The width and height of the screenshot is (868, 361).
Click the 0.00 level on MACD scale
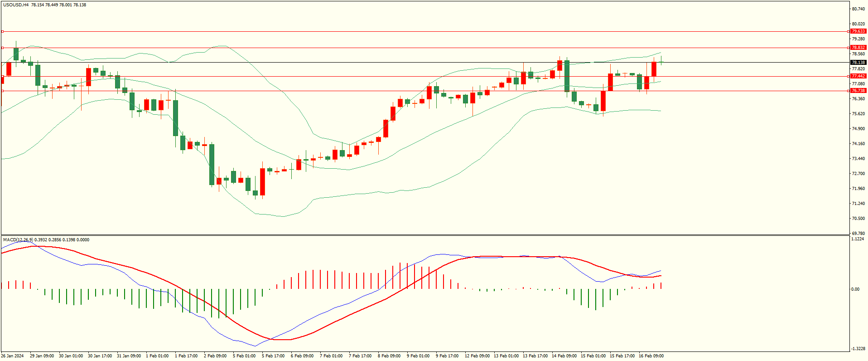point(855,289)
